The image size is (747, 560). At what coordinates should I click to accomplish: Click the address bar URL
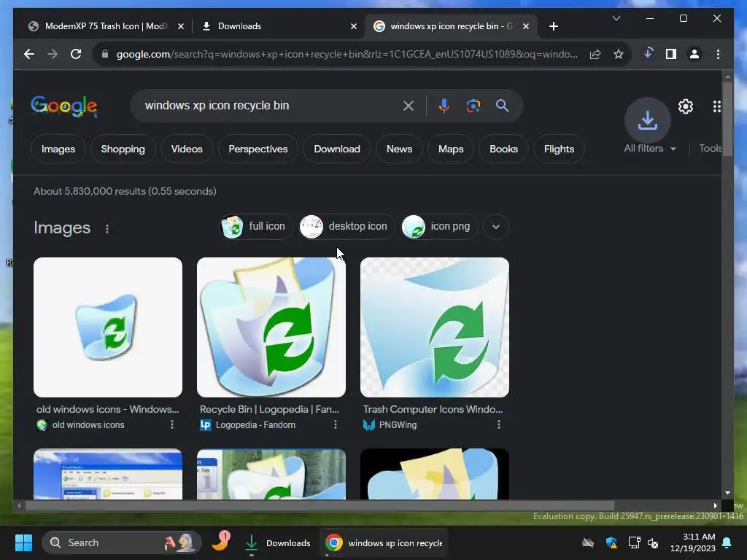[x=347, y=54]
